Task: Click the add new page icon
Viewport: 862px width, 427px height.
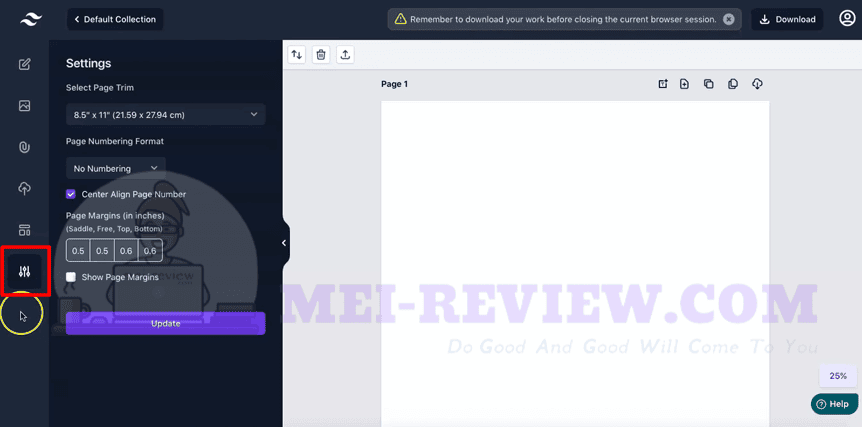Action: (684, 84)
